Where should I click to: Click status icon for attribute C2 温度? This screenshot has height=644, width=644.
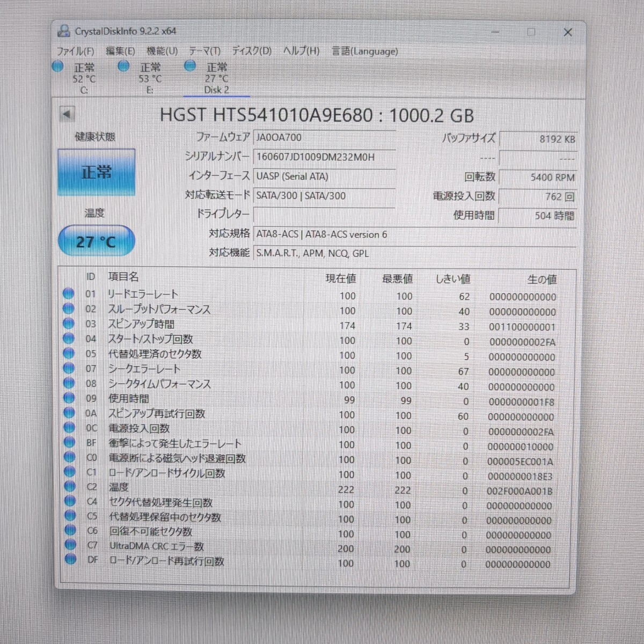(70, 486)
